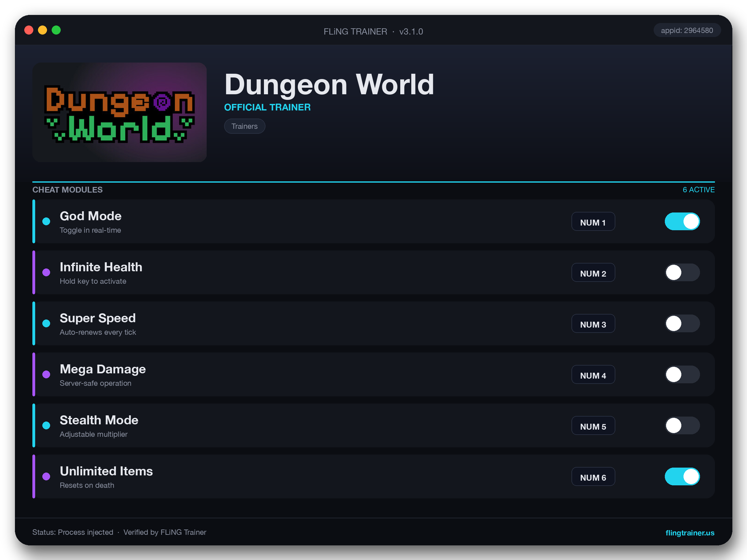The height and width of the screenshot is (560, 747).
Task: Open the flingtrainer.us link
Action: pyautogui.click(x=690, y=533)
